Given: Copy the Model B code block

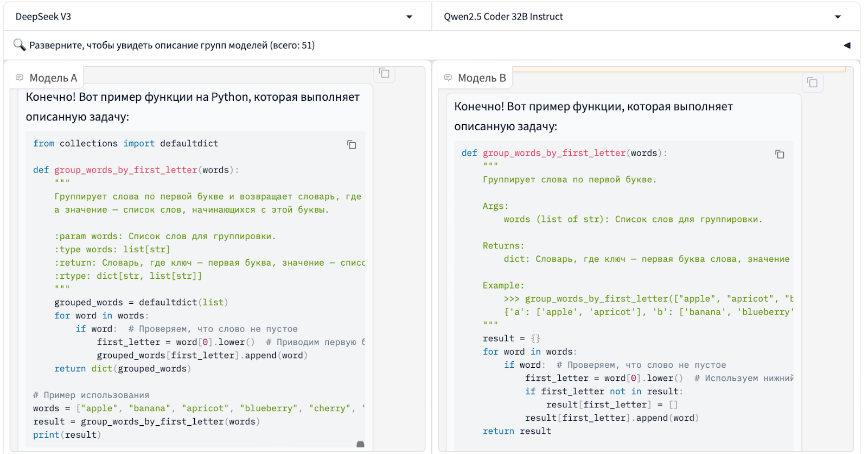Looking at the screenshot, I should [x=780, y=155].
